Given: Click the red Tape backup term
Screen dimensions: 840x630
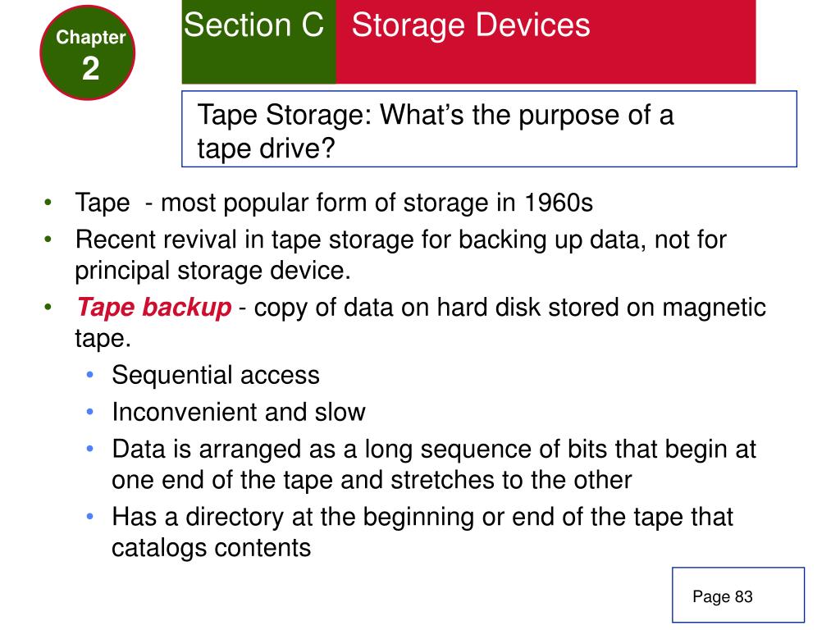Looking at the screenshot, I should coord(153,308).
